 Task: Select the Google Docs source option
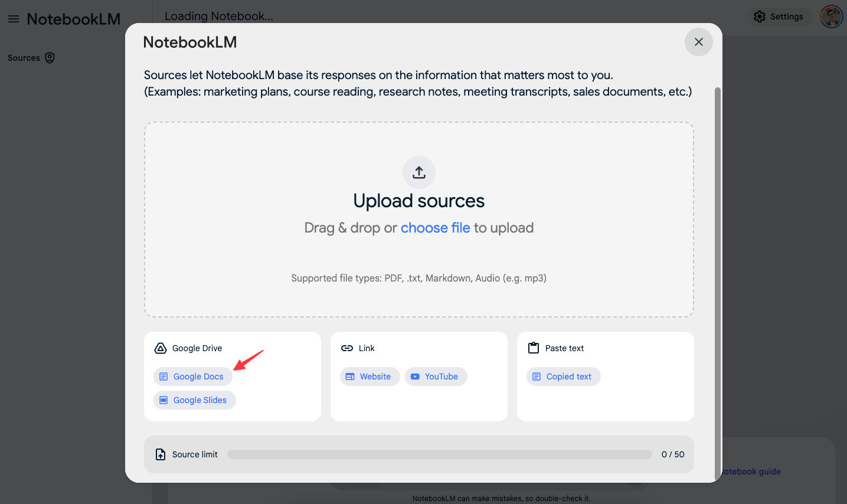tap(192, 376)
